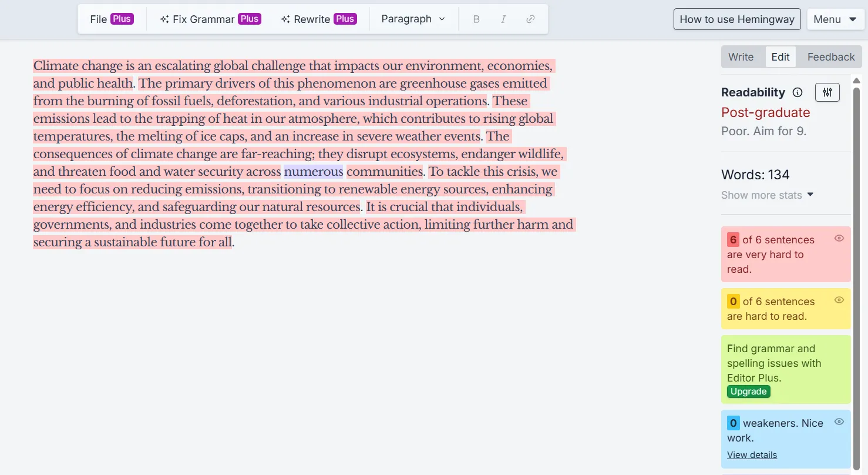Switch to the Write tab

coord(741,56)
